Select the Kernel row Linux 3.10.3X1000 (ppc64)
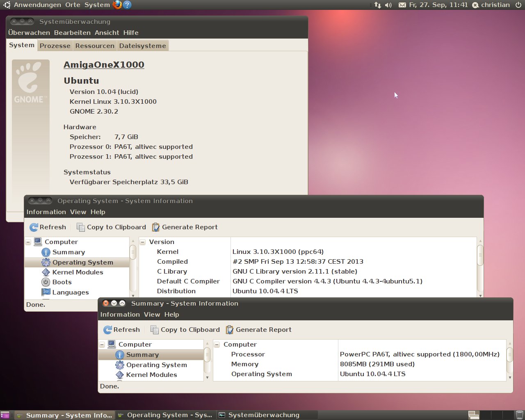 pos(308,252)
